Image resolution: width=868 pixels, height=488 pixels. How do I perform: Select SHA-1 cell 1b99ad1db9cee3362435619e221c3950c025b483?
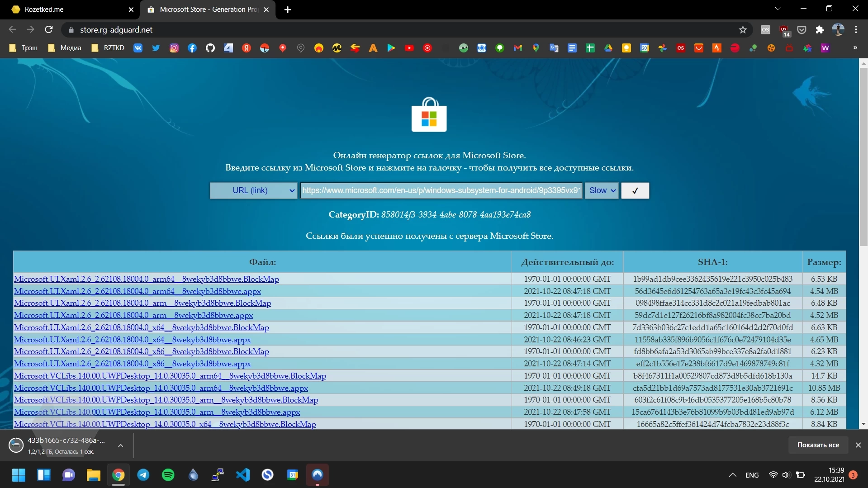pos(712,279)
